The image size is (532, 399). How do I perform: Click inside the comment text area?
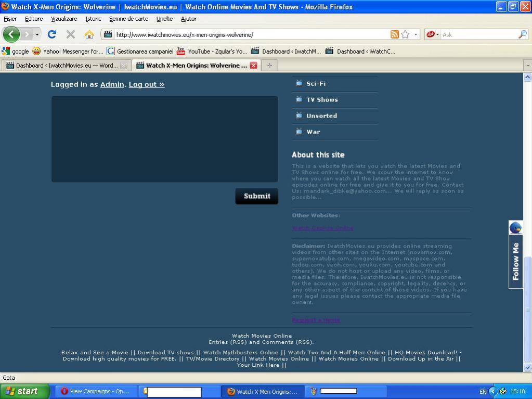pos(164,139)
